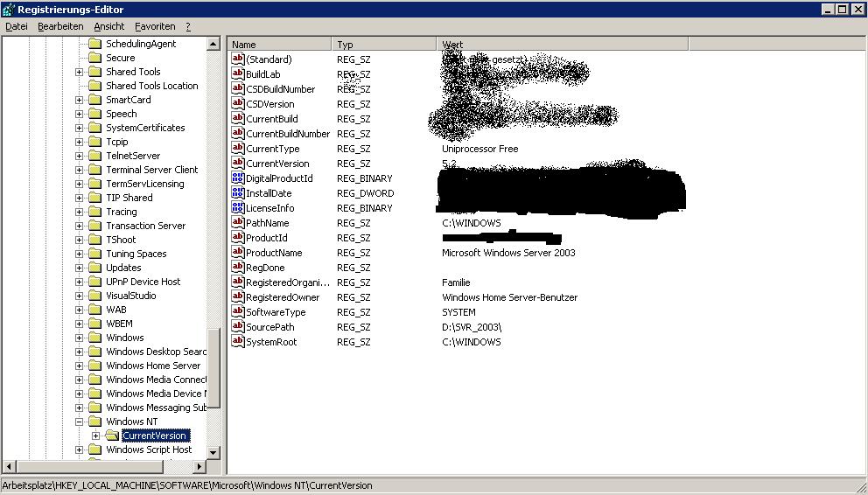Click the DWORD icon of InstallDate
Screen dimensions: 868x495
pos(237,193)
